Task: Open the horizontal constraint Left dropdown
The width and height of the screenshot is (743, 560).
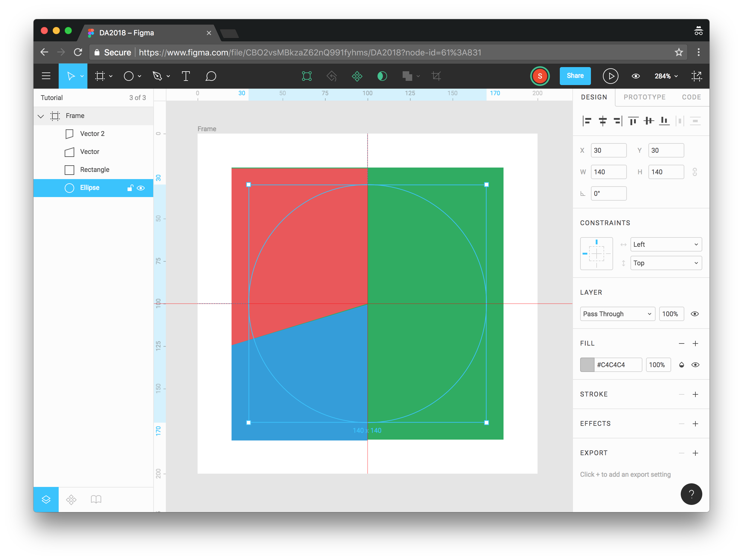Action: coord(666,245)
